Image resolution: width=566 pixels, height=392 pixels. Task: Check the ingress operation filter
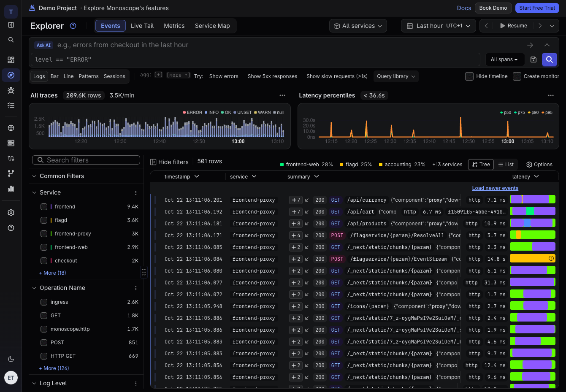(44, 302)
